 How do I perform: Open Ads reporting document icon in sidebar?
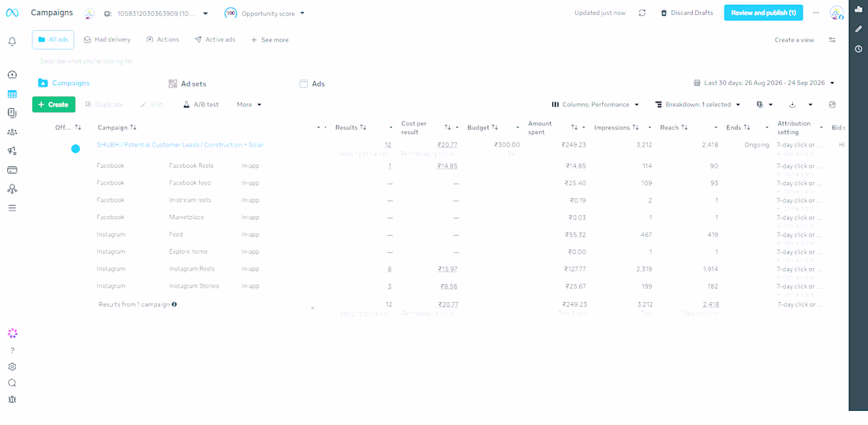click(x=12, y=113)
